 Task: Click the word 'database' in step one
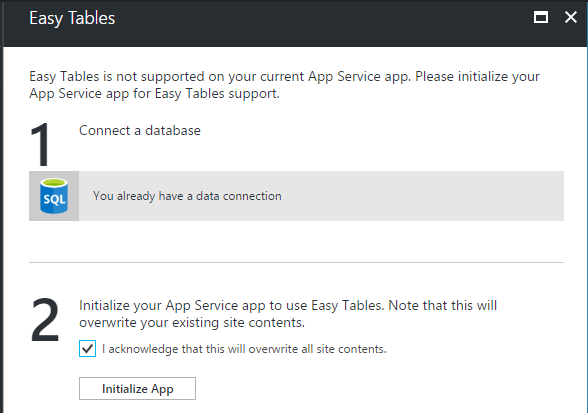pyautogui.click(x=173, y=131)
